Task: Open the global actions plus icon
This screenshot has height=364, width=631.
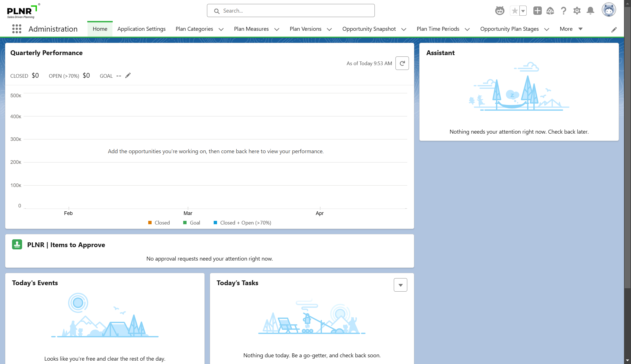Action: pos(537,11)
